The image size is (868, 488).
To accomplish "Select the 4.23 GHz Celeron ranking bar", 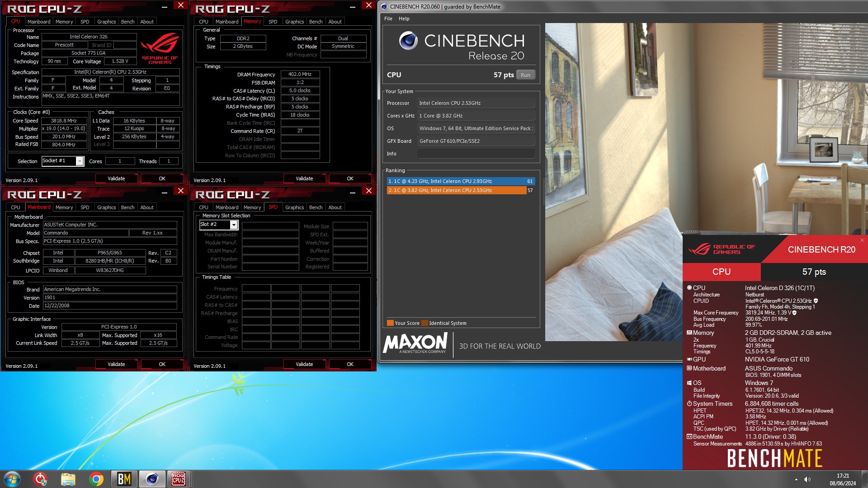I will pos(461,181).
